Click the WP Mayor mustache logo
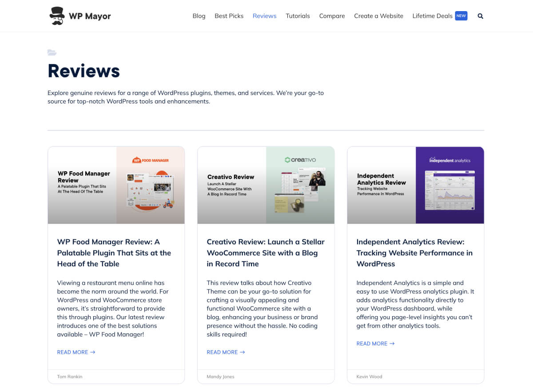The height and width of the screenshot is (392, 533). pyautogui.click(x=57, y=16)
